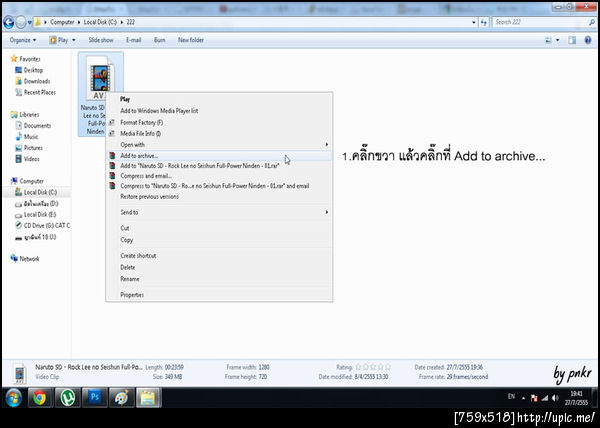
Task: Open recent locations dropdown arrow
Action: click(29, 23)
